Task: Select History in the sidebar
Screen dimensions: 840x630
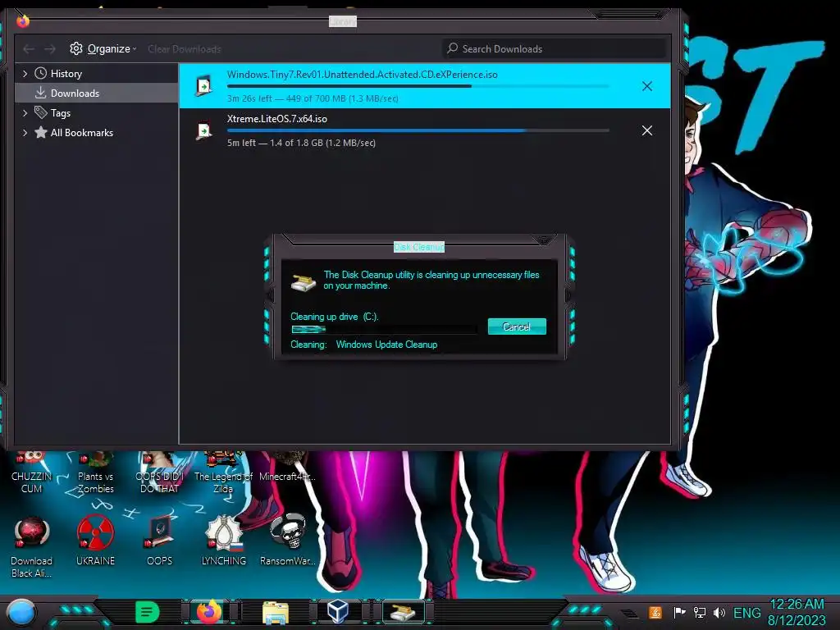Action: pos(66,73)
